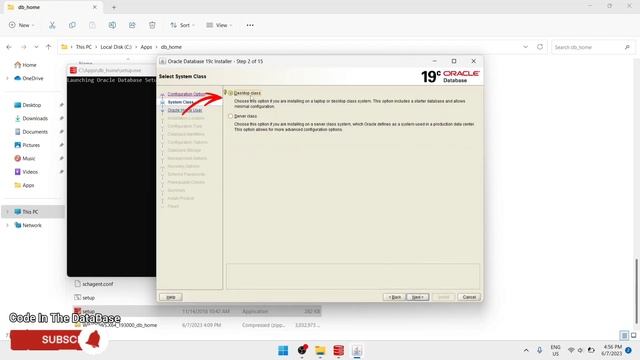Click the red database icon in taskbar
The image size is (640, 360).
(x=338, y=351)
